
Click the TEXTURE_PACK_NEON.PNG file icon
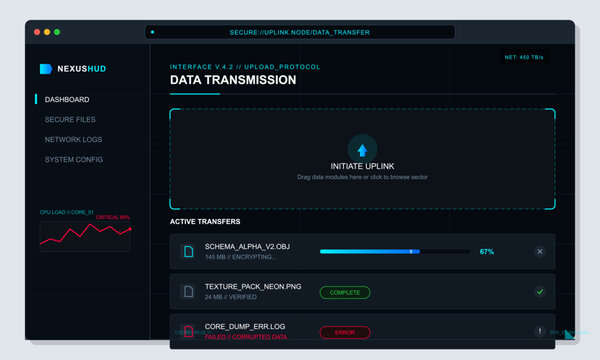coord(188,292)
